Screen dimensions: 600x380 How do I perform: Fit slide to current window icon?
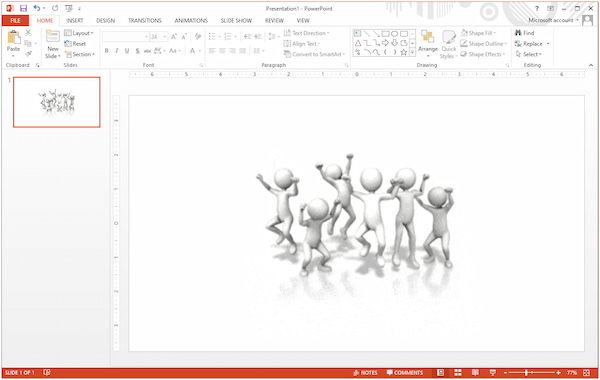(x=587, y=373)
